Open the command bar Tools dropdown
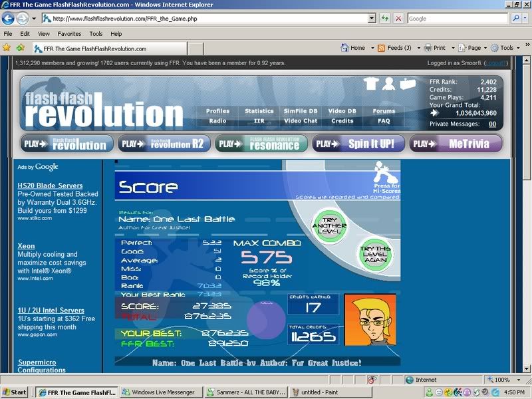This screenshot has height=399, width=532. pyautogui.click(x=505, y=48)
